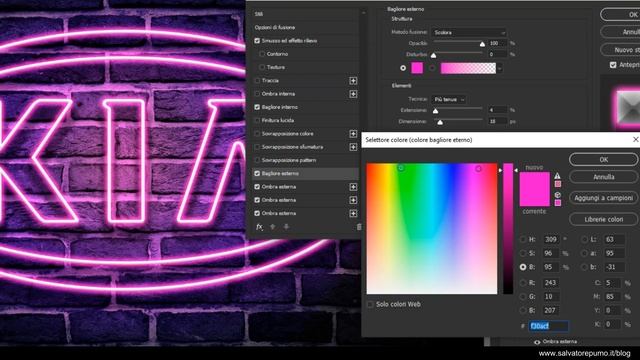Click the vertical brightness slider strip

508,229
